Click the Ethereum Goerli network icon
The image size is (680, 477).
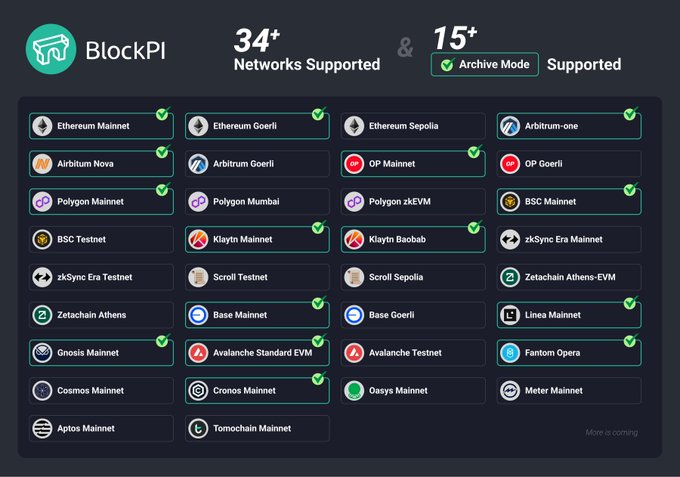[198, 126]
